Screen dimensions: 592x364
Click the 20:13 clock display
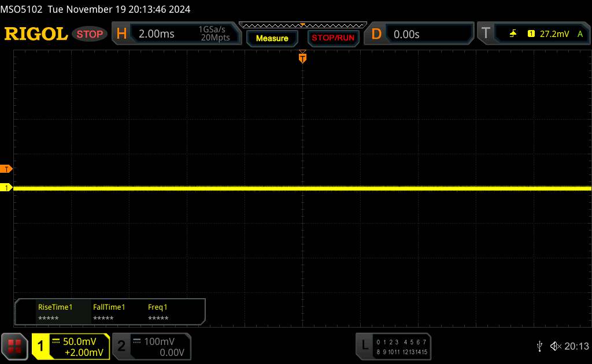[x=576, y=346]
